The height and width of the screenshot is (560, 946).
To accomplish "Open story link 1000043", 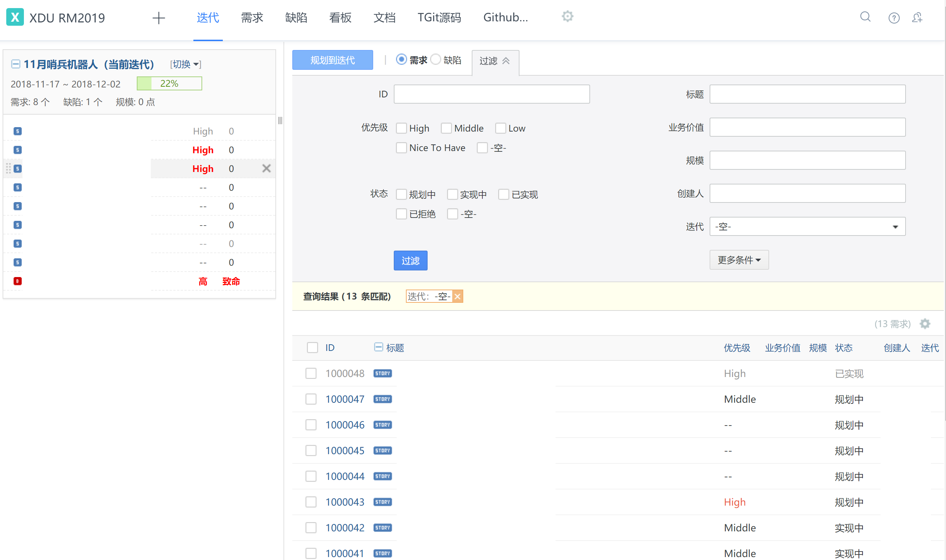I will point(345,502).
